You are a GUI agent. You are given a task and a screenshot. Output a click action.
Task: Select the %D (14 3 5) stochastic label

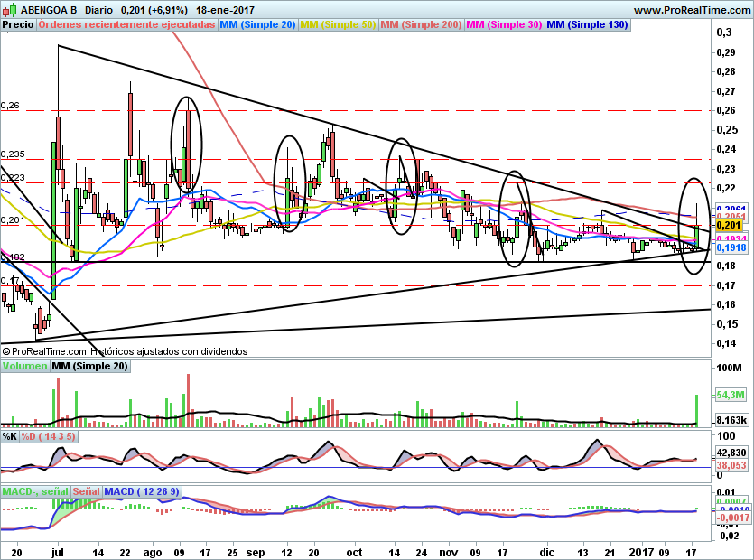(48, 436)
